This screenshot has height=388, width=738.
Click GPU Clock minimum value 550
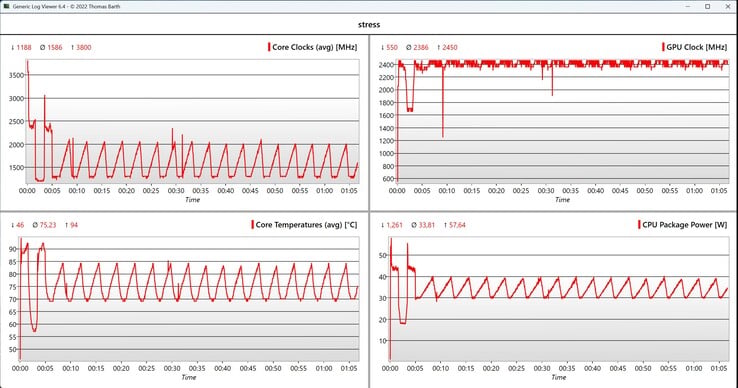tap(392, 47)
